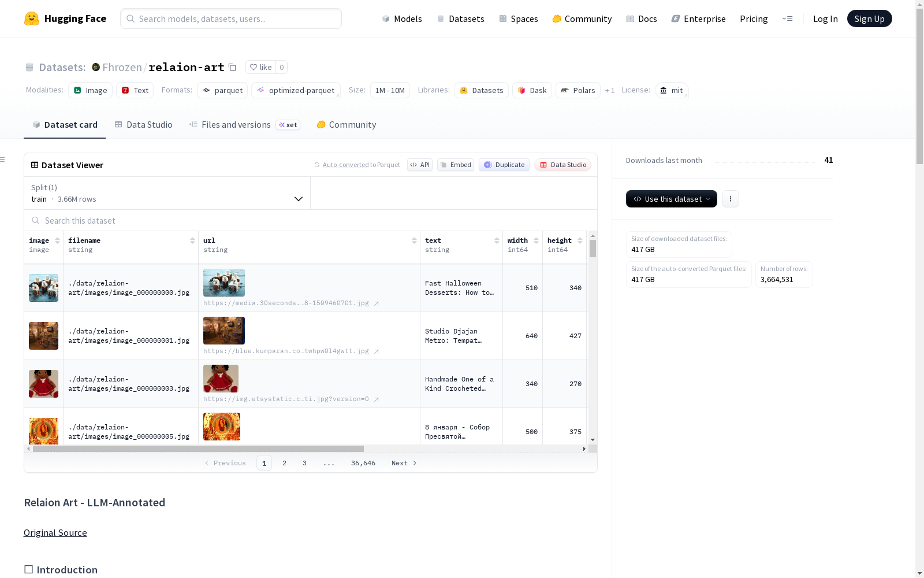Click the Studio Djajan Metro text cell
Screen dimensions: 924x578
pos(461,336)
